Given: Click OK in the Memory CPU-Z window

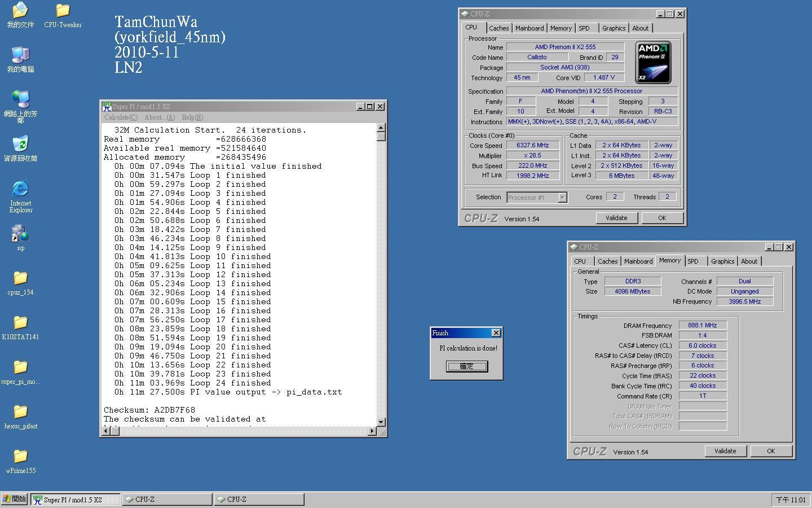Looking at the screenshot, I should (771, 451).
